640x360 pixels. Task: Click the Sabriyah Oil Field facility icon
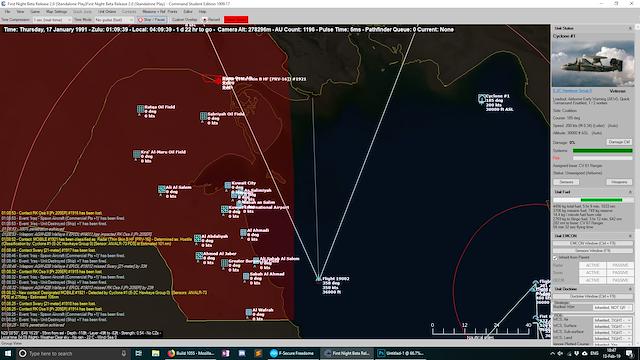[204, 116]
